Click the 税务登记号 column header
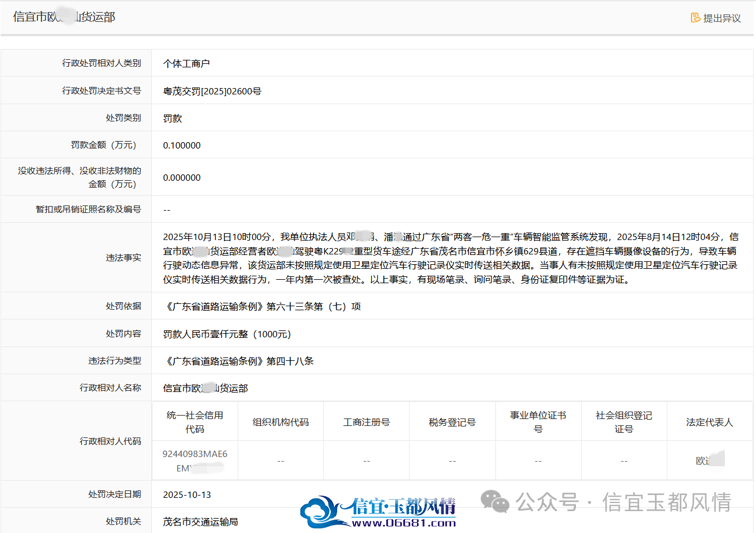 point(452,422)
